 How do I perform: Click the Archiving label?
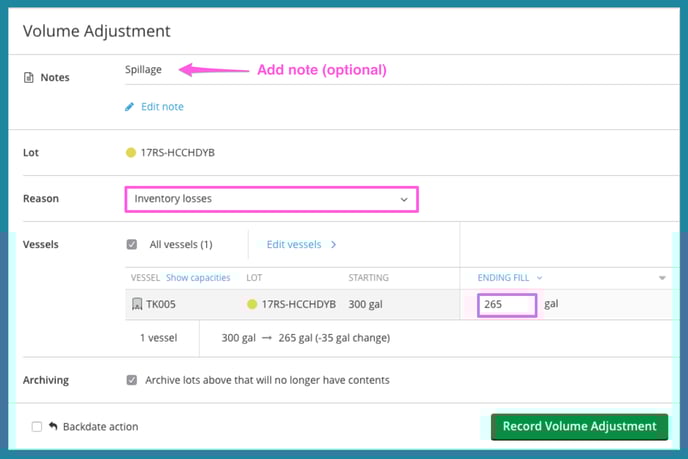[x=46, y=380]
